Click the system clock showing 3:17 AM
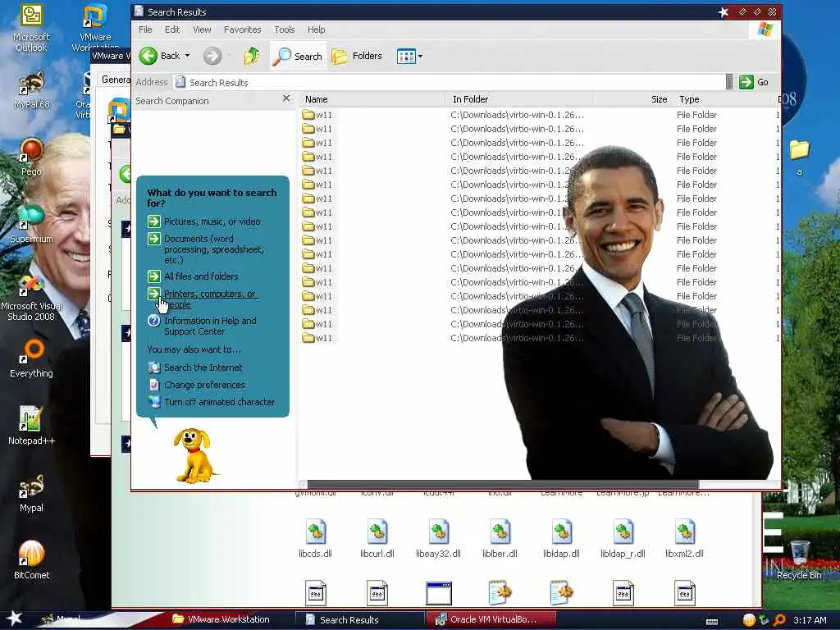The image size is (840, 630). [x=810, y=620]
